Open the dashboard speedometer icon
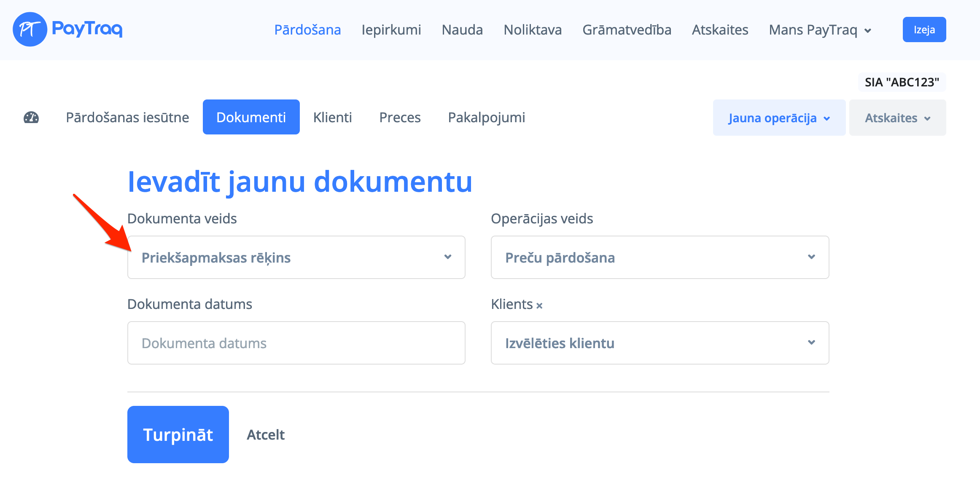This screenshot has width=980, height=483. [x=31, y=118]
